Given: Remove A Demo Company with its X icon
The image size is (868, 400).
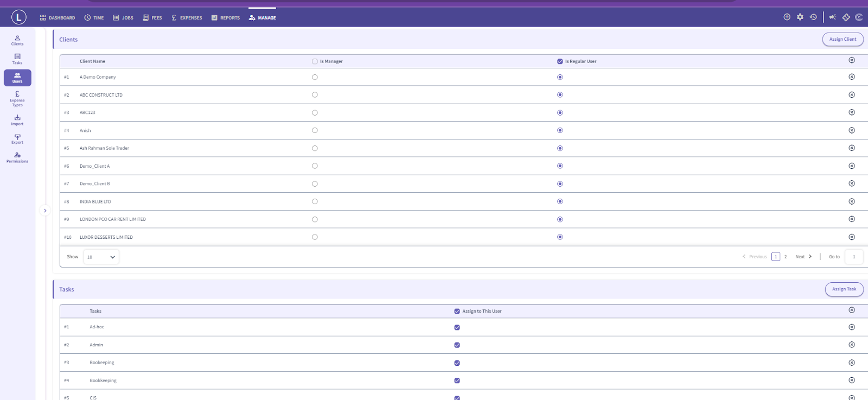Looking at the screenshot, I should point(852,77).
